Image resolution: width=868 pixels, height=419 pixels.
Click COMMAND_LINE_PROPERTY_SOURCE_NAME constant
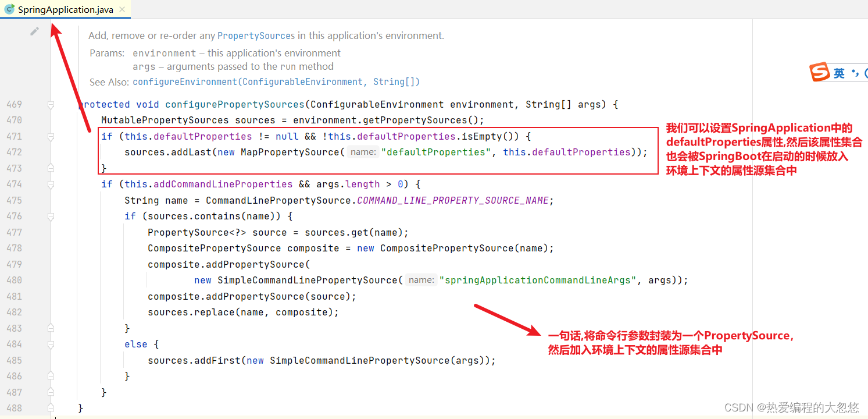453,201
